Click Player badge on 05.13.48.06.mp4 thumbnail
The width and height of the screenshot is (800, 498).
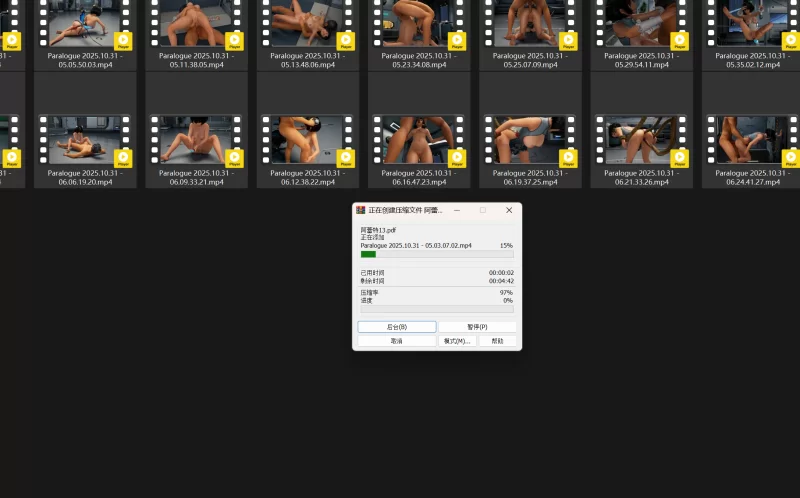click(x=345, y=41)
